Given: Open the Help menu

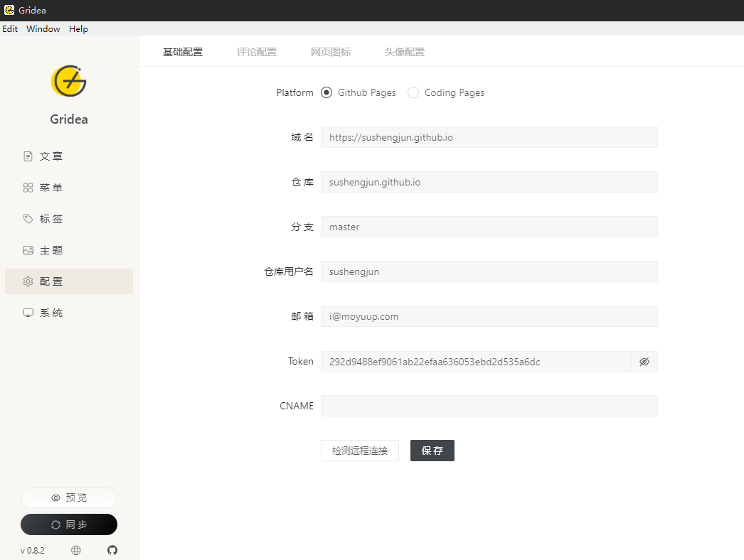Looking at the screenshot, I should click(x=78, y=28).
